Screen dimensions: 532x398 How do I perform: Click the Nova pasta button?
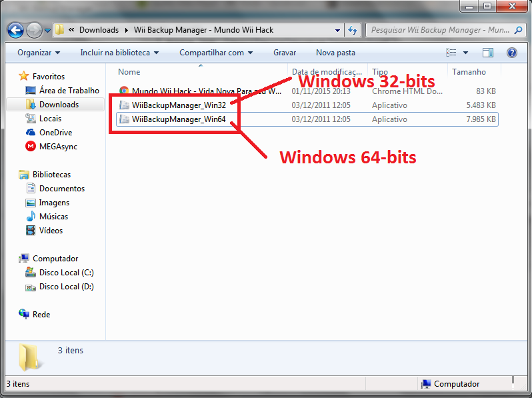pyautogui.click(x=335, y=53)
